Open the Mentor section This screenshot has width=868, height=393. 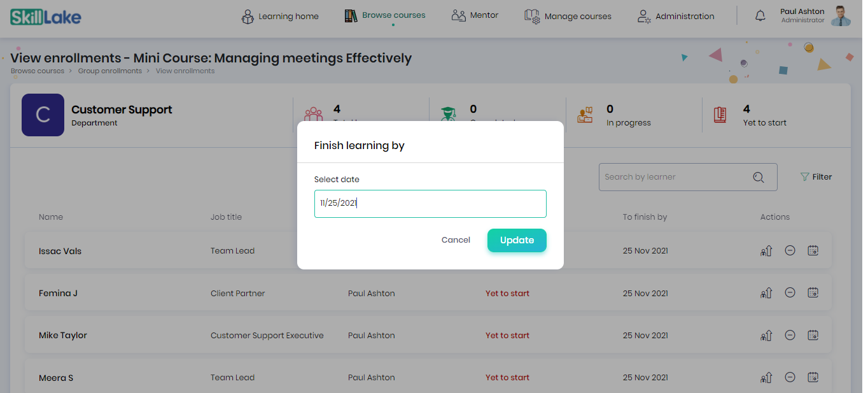(x=475, y=15)
